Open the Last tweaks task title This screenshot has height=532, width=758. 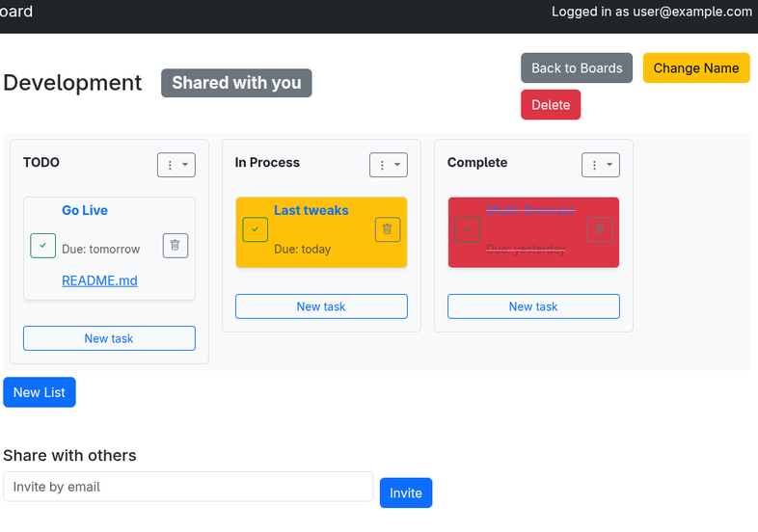(x=311, y=210)
